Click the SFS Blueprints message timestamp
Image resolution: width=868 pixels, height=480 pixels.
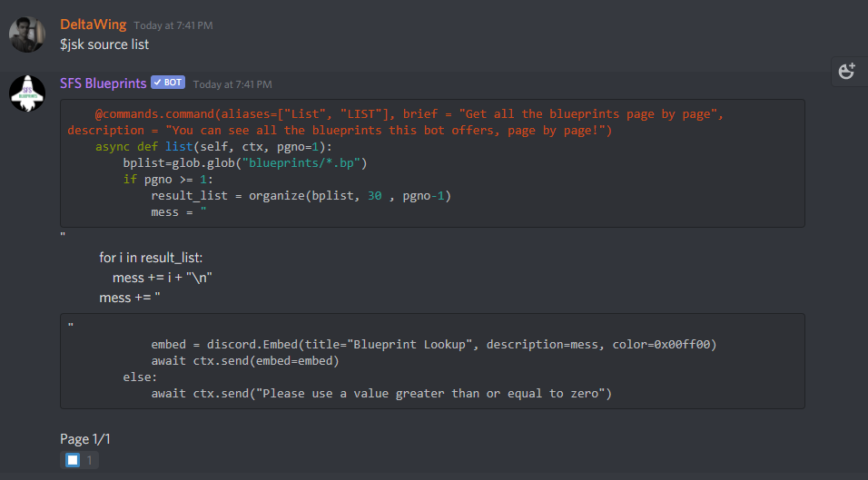pos(232,84)
